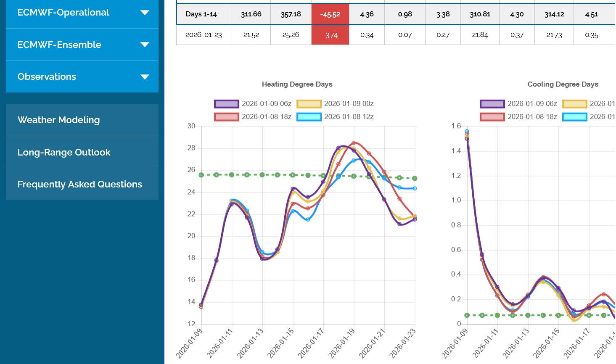Toggle blue 12z legend swatch in Heating chart

pyautogui.click(x=309, y=117)
